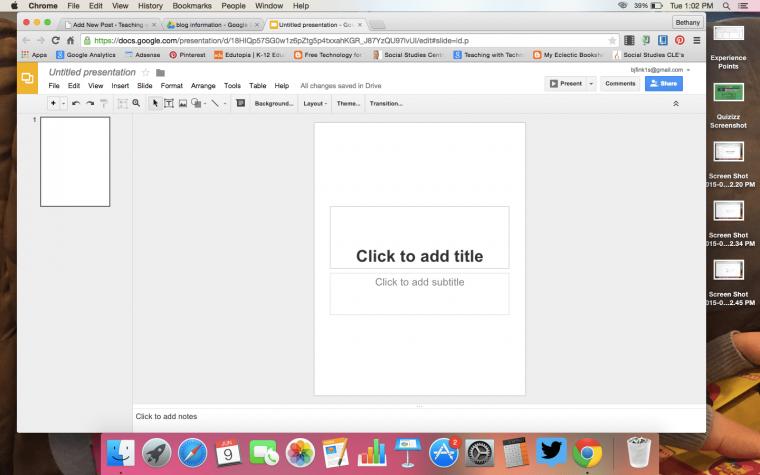Click the 'Click to add title' placeholder

click(x=419, y=238)
